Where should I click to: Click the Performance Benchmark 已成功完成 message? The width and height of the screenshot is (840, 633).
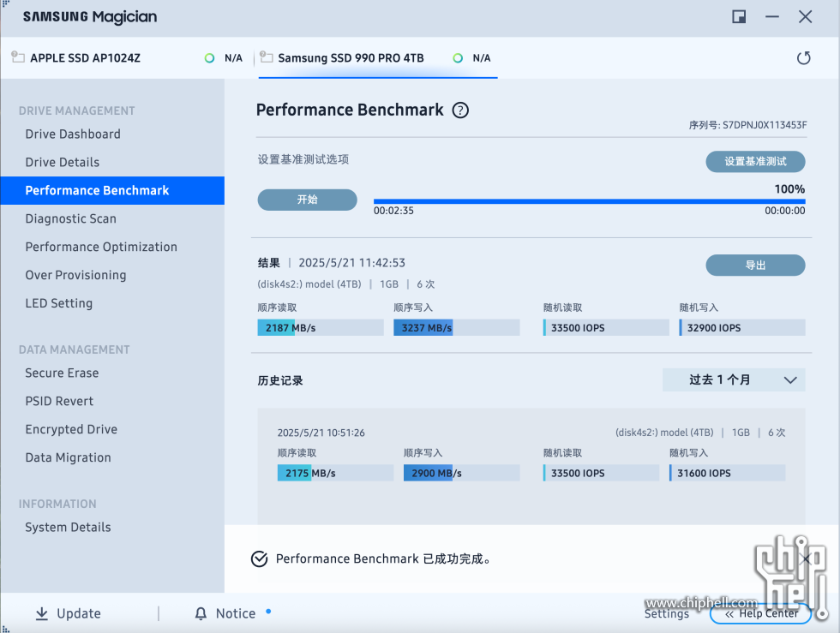[x=383, y=559]
